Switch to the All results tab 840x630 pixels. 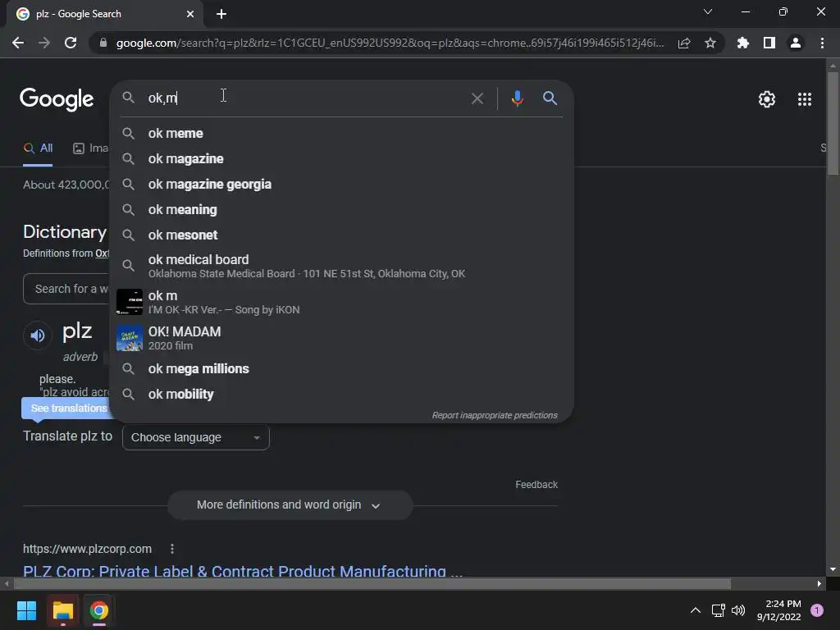(x=38, y=148)
